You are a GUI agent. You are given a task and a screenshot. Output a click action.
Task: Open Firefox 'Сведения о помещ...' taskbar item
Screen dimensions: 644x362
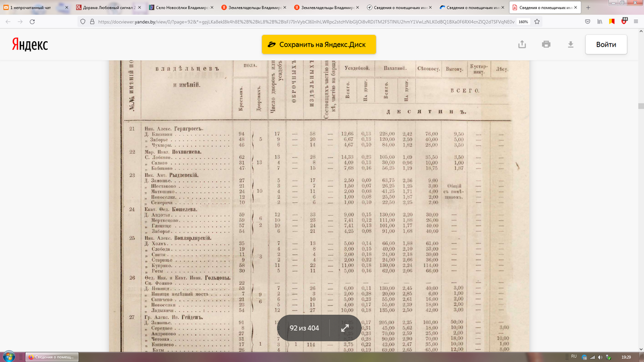tap(53, 357)
